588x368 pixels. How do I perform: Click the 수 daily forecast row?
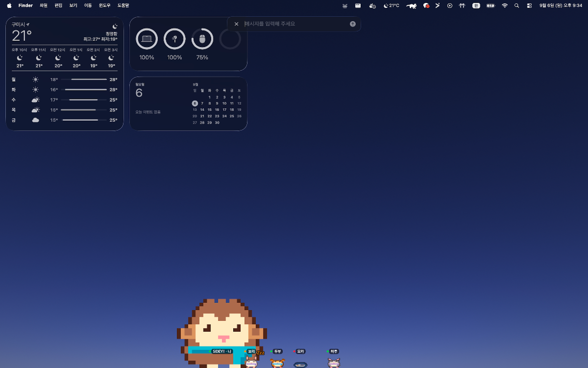pyautogui.click(x=64, y=100)
